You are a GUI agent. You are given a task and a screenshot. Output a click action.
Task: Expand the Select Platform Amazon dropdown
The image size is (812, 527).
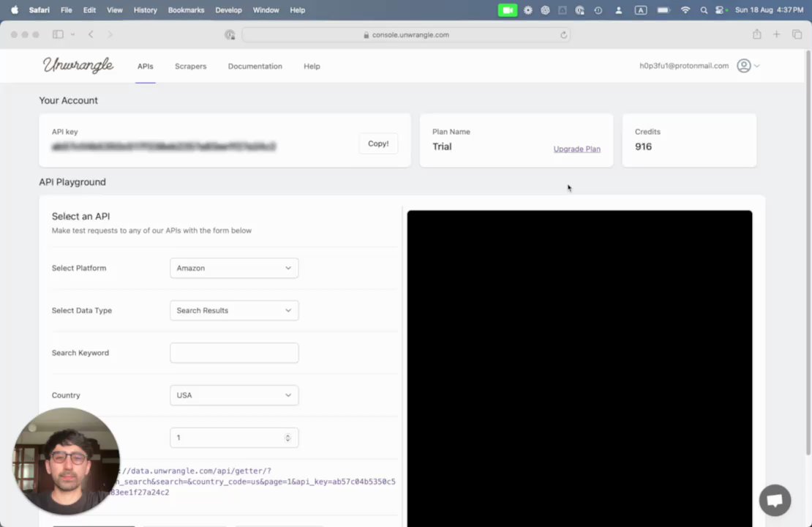tap(234, 268)
